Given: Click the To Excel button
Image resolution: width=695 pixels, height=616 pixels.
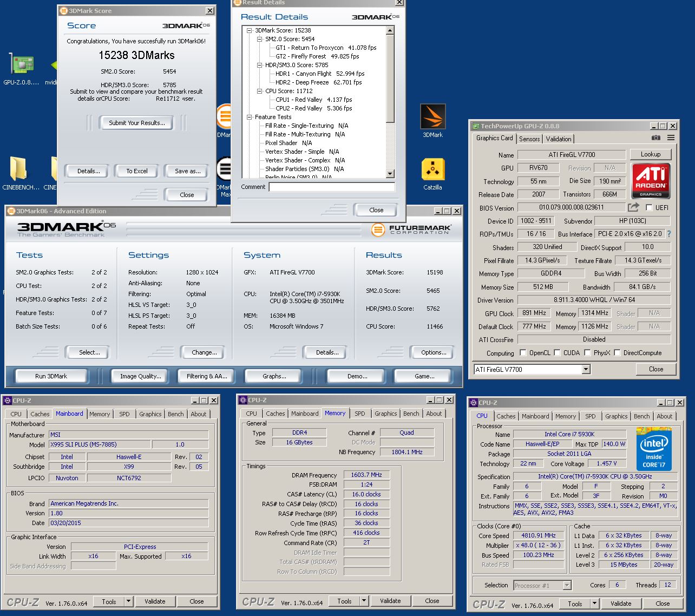Looking at the screenshot, I should click(137, 171).
